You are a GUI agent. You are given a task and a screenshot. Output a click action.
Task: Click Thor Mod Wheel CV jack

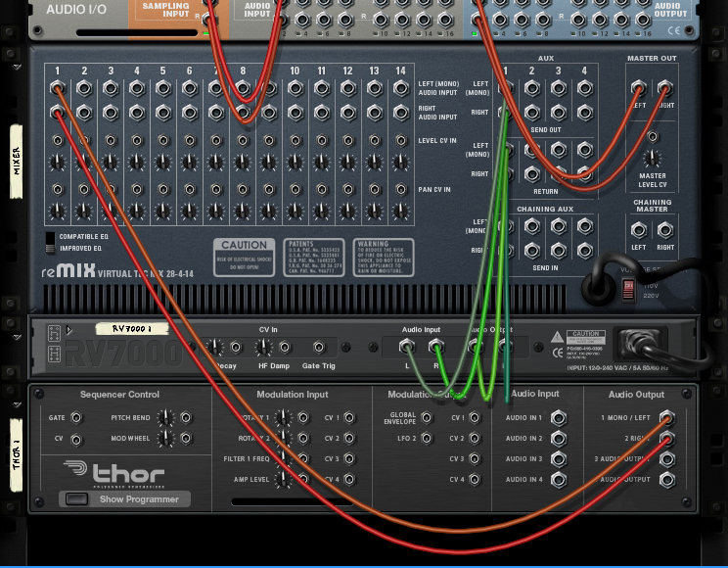[186, 438]
